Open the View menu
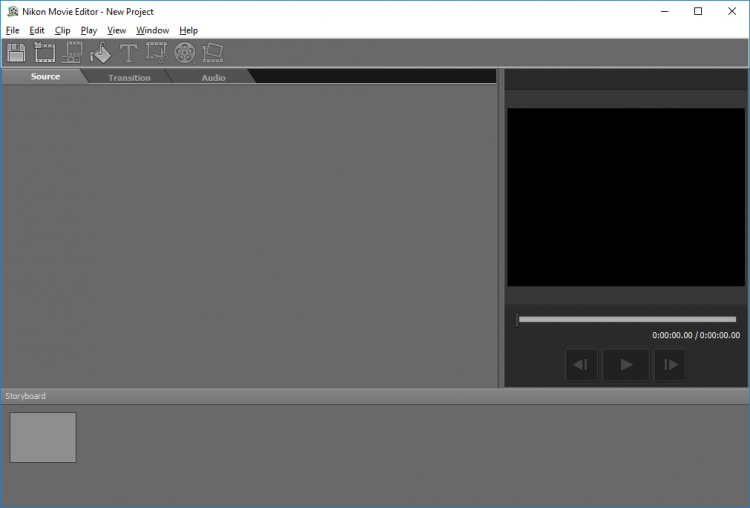This screenshot has width=750, height=508. (116, 31)
